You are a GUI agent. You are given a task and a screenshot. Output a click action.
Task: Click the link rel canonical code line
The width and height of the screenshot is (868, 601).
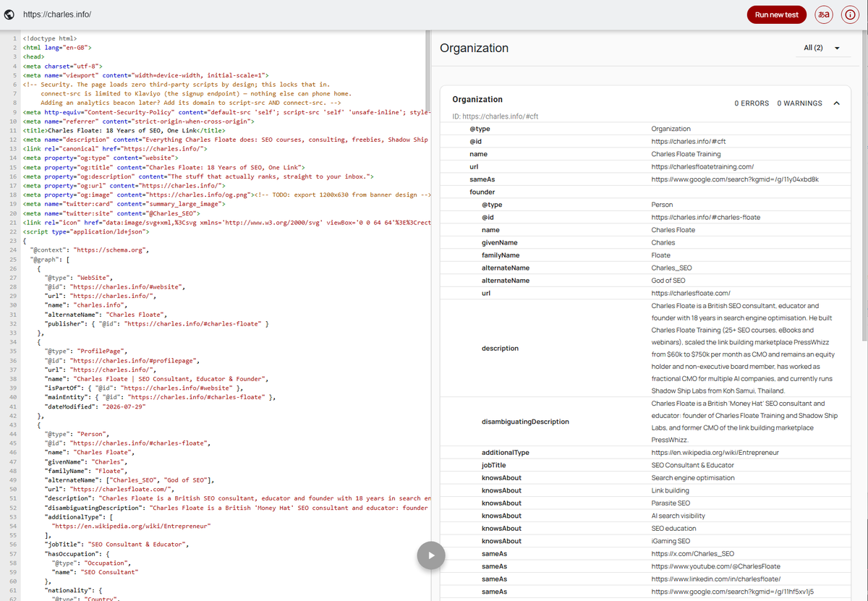coord(115,148)
